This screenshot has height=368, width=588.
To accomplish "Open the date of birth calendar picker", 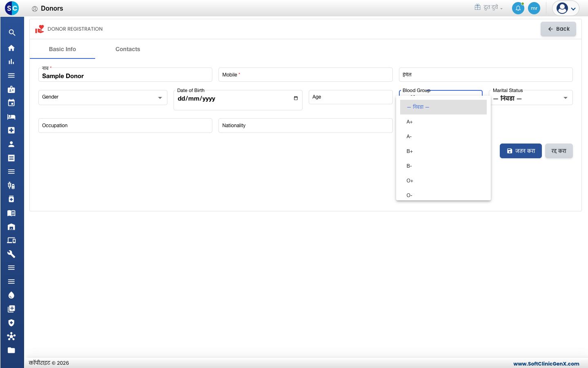I will [296, 98].
